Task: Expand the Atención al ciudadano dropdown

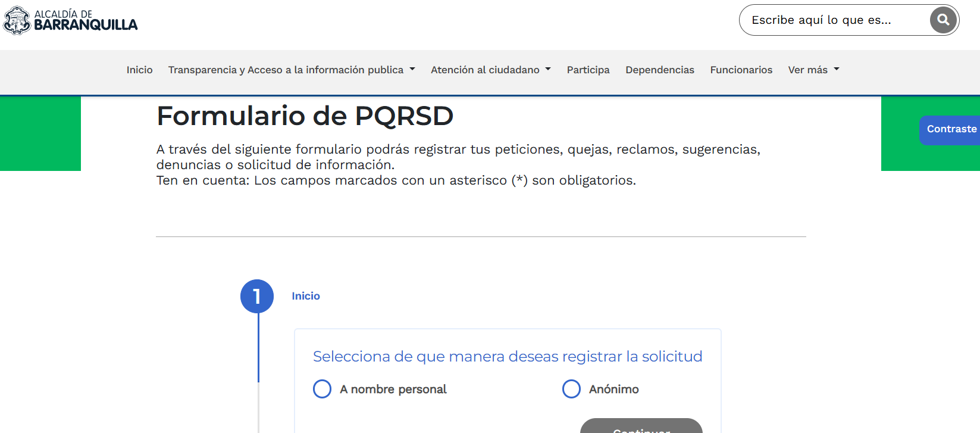Action: click(x=491, y=70)
